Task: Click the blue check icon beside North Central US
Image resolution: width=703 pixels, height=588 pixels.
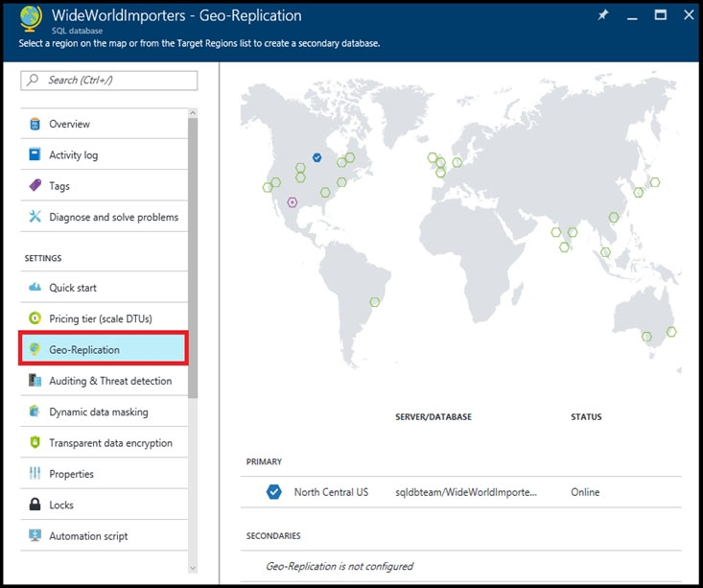Action: click(274, 492)
